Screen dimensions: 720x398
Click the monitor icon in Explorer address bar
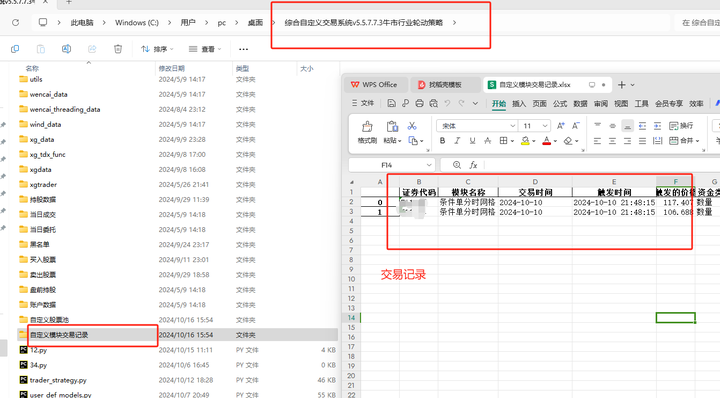pyautogui.click(x=43, y=22)
